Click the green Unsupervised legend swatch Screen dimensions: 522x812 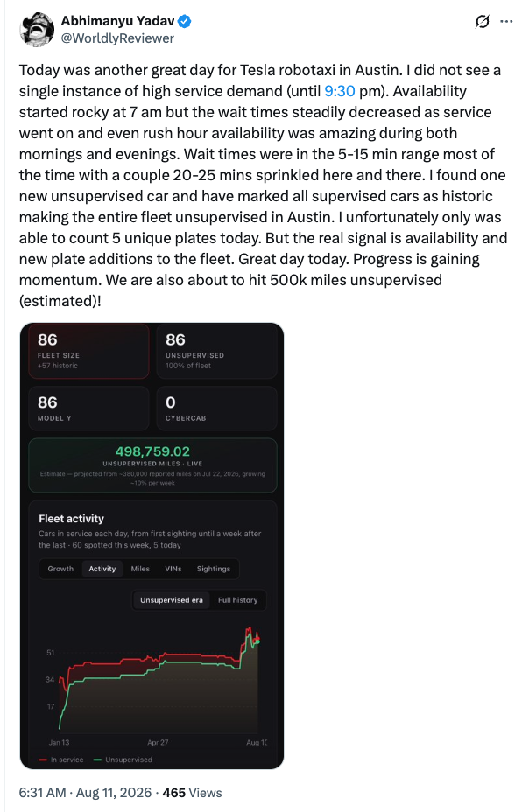point(97,759)
